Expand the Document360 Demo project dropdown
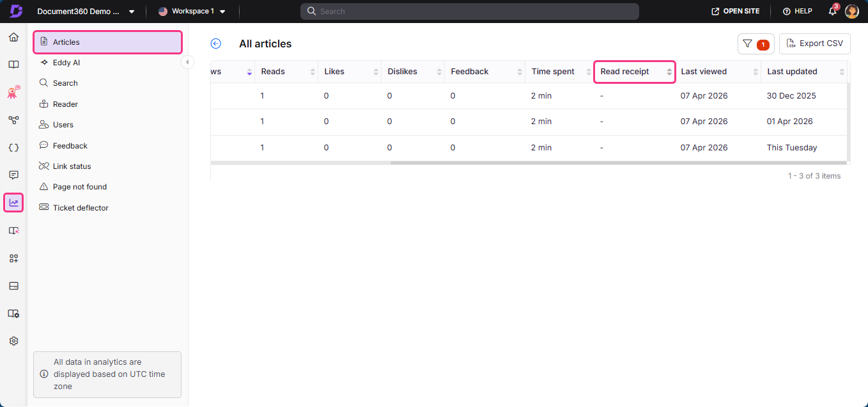Image resolution: width=868 pixels, height=407 pixels. [x=132, y=11]
